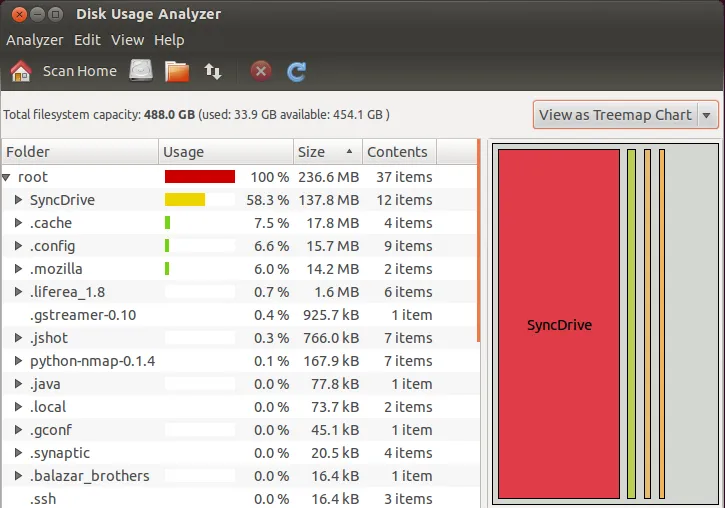The width and height of the screenshot is (725, 508).
Task: Open the Help menu
Action: coord(169,40)
